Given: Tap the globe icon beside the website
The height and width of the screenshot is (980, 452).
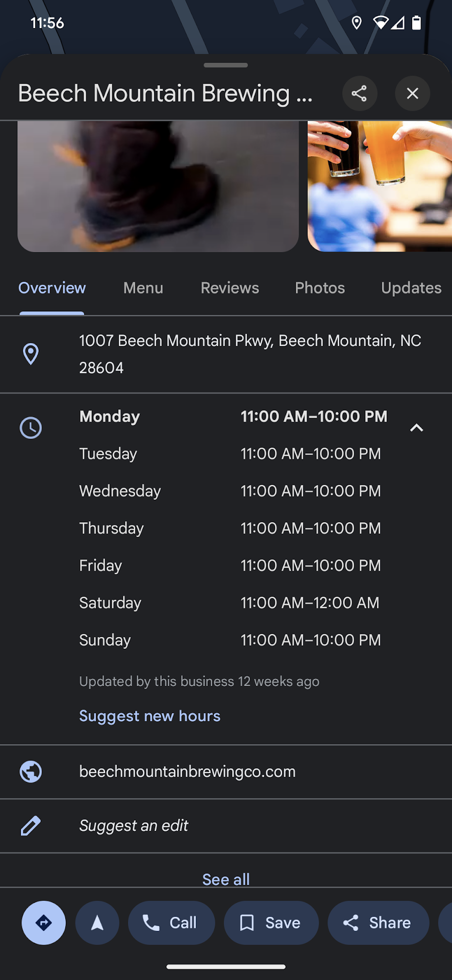Looking at the screenshot, I should [x=31, y=771].
